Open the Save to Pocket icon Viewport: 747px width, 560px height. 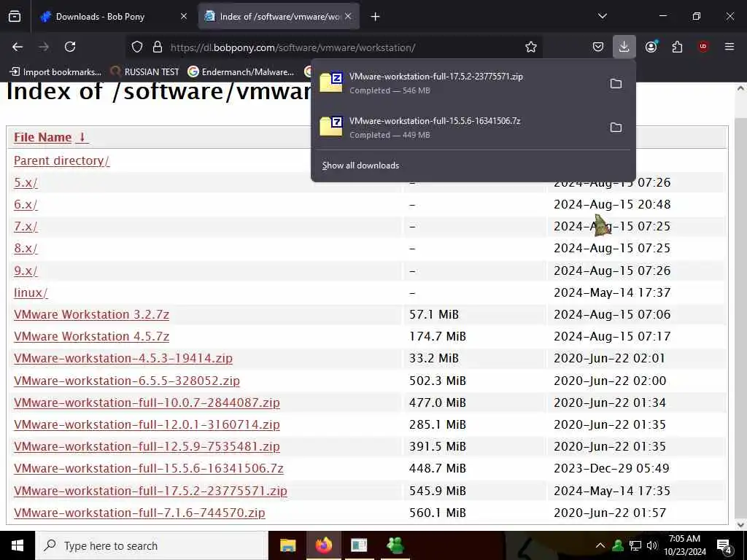click(598, 47)
